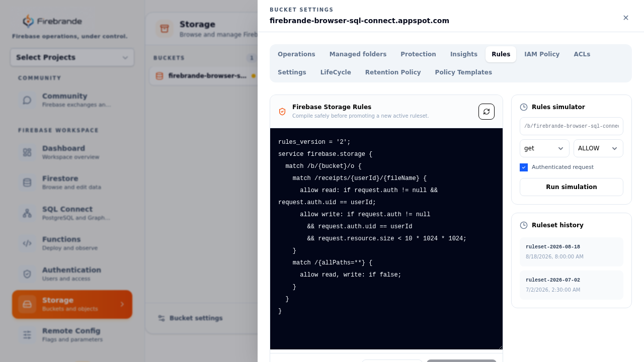Switch to the Retention Policy tab
The width and height of the screenshot is (644, 362).
coord(393,72)
